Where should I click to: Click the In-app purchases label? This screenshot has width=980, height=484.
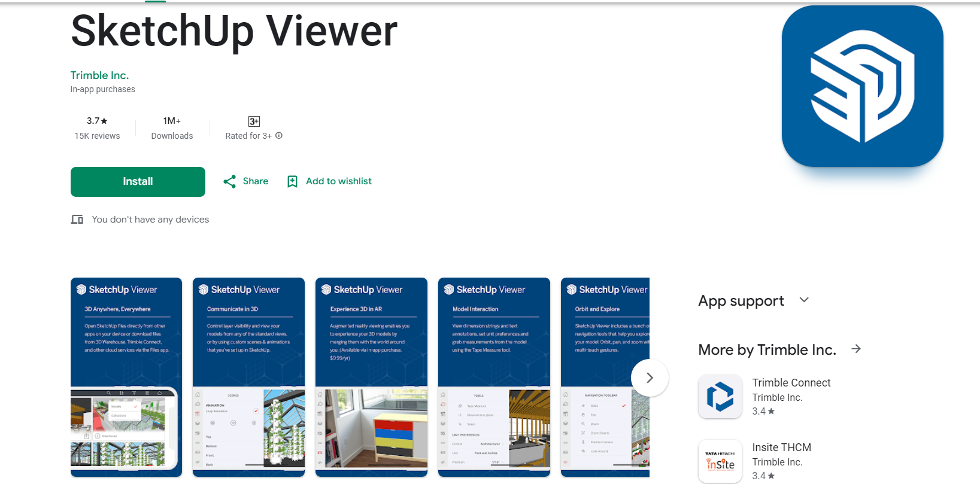[x=102, y=89]
